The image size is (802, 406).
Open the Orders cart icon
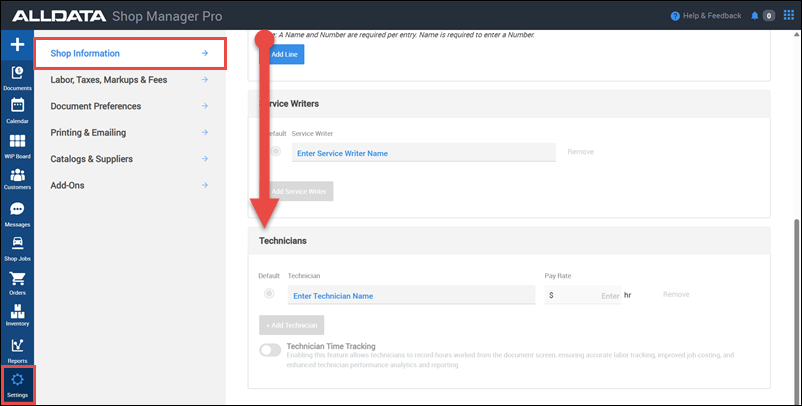(x=17, y=282)
